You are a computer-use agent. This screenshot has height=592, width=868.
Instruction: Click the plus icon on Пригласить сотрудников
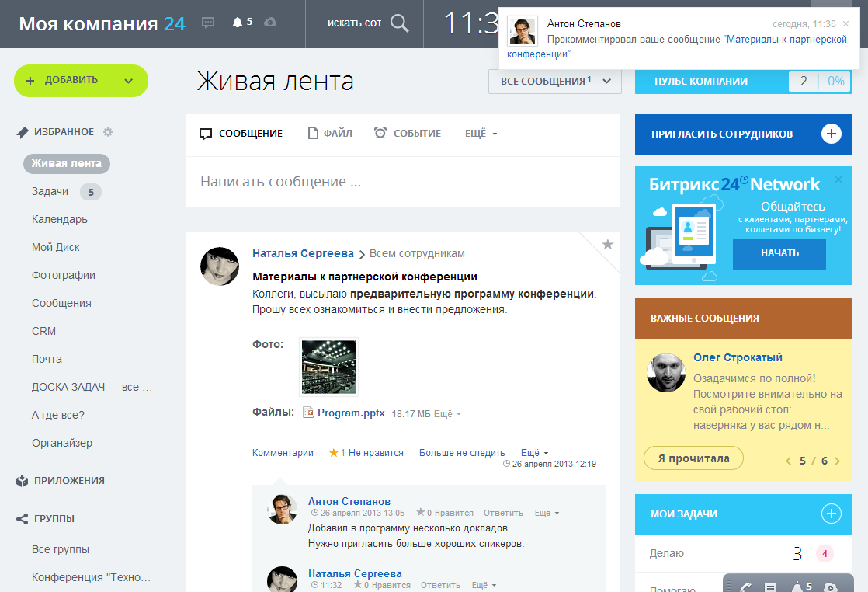pyautogui.click(x=831, y=134)
